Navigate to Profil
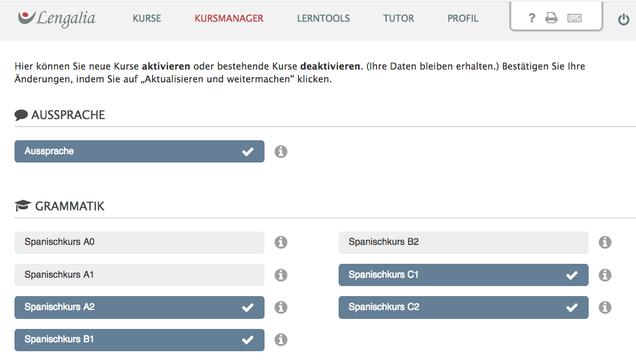The height and width of the screenshot is (364, 636). pyautogui.click(x=463, y=18)
